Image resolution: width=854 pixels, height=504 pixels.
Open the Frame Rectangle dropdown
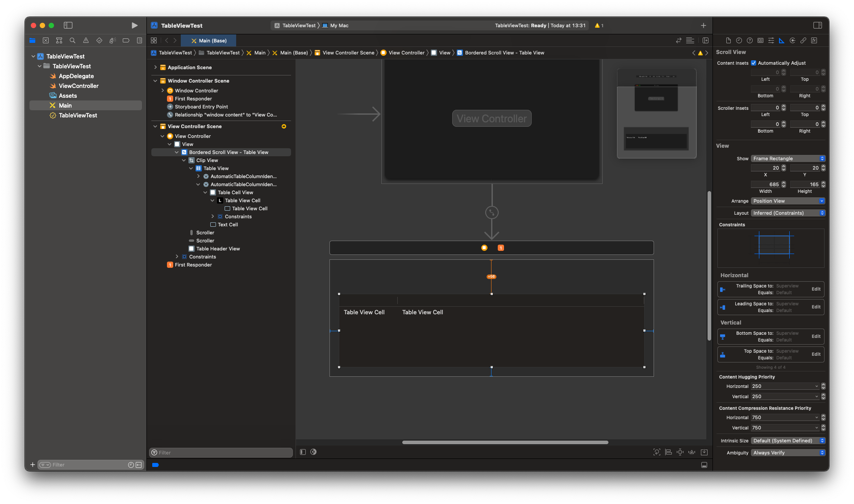tap(788, 158)
